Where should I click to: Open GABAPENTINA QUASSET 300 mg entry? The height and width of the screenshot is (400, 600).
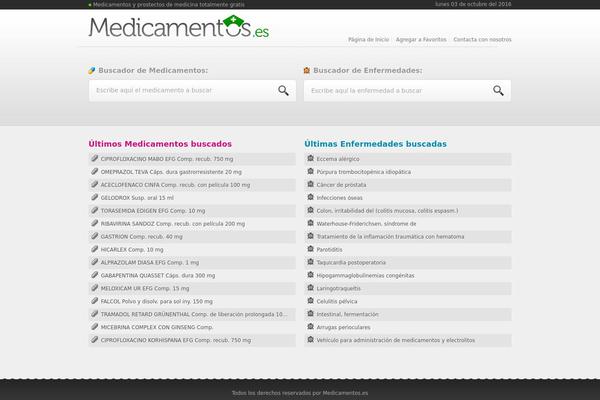pos(158,276)
